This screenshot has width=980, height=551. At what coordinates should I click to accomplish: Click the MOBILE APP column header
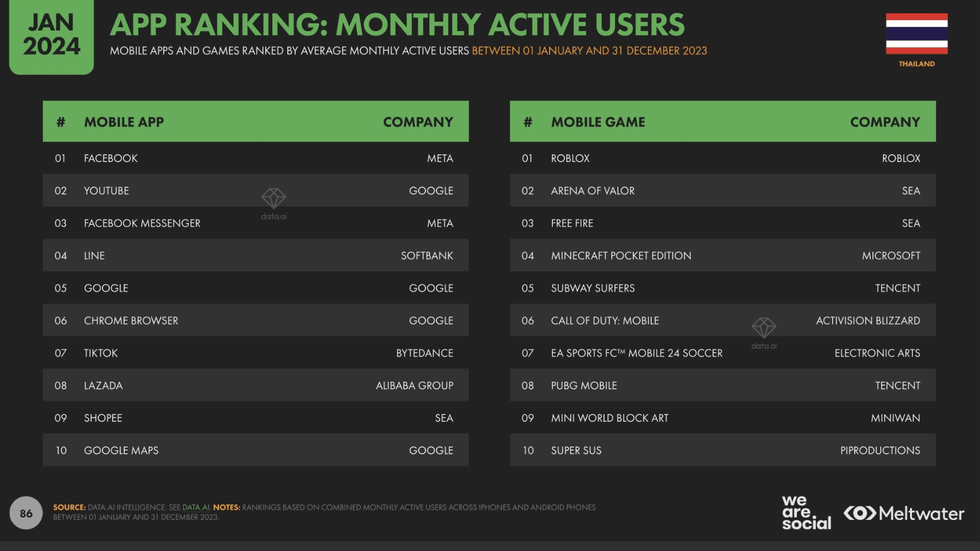click(124, 122)
